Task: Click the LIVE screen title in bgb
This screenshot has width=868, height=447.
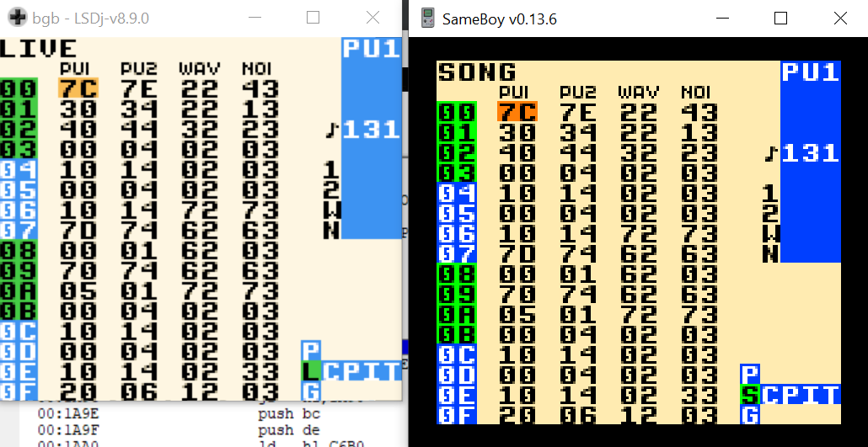Action: [x=38, y=48]
